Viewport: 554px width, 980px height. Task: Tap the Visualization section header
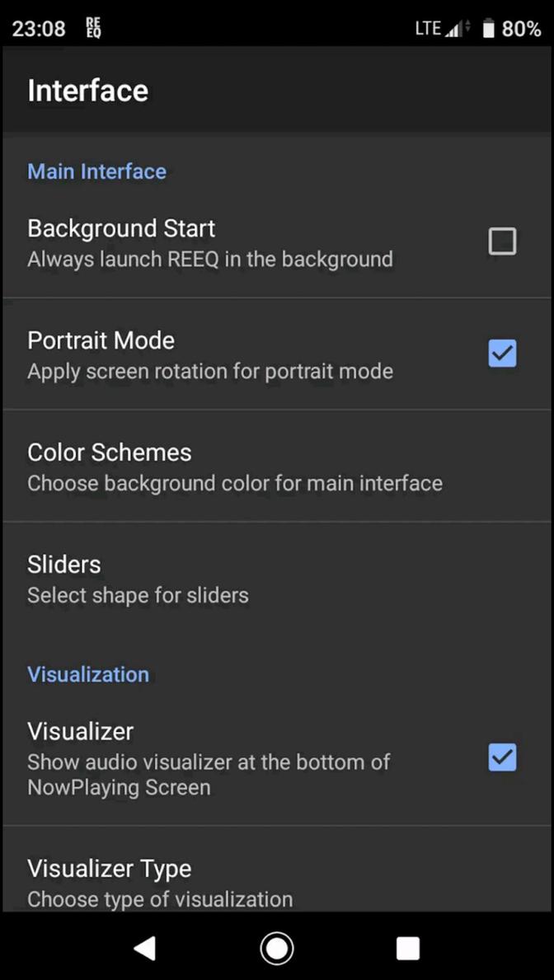88,674
